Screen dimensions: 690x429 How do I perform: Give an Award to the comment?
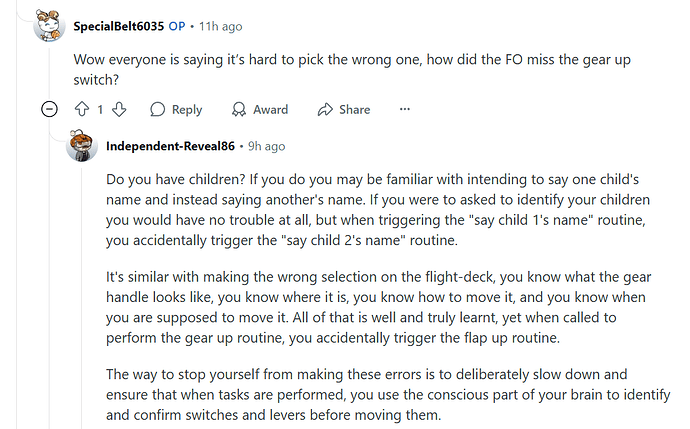point(260,109)
